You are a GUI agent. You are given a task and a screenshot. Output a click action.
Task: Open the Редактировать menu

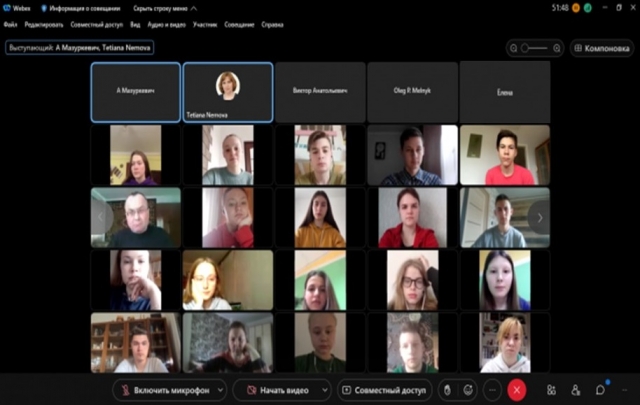click(x=44, y=24)
